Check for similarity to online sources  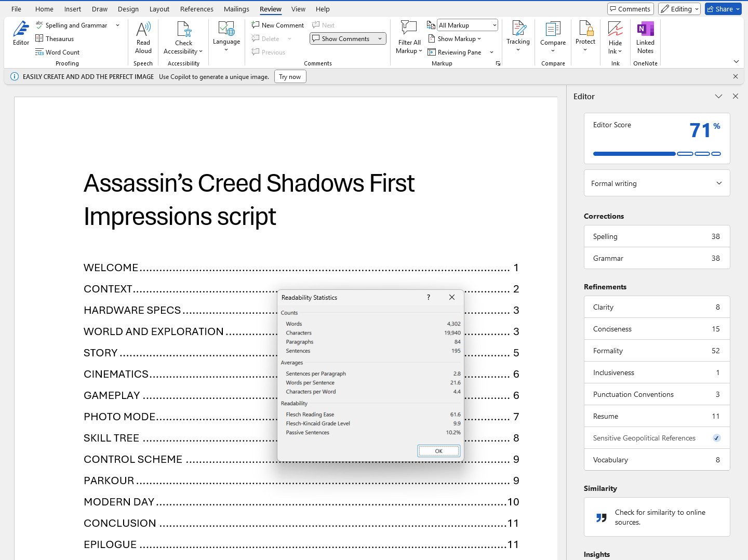tap(657, 517)
